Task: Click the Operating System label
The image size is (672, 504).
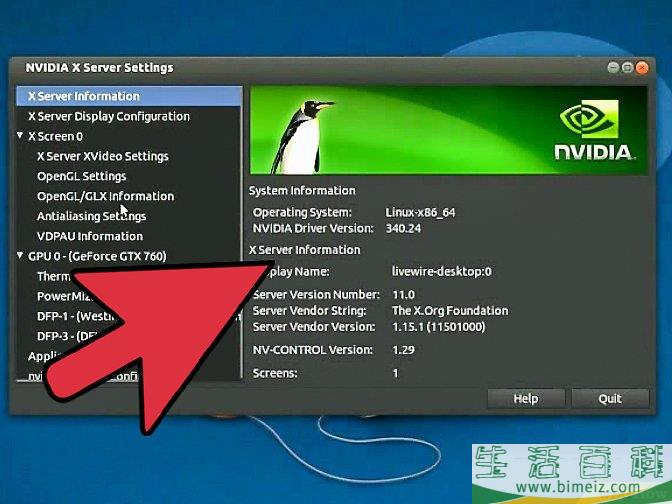Action: pos(302,213)
